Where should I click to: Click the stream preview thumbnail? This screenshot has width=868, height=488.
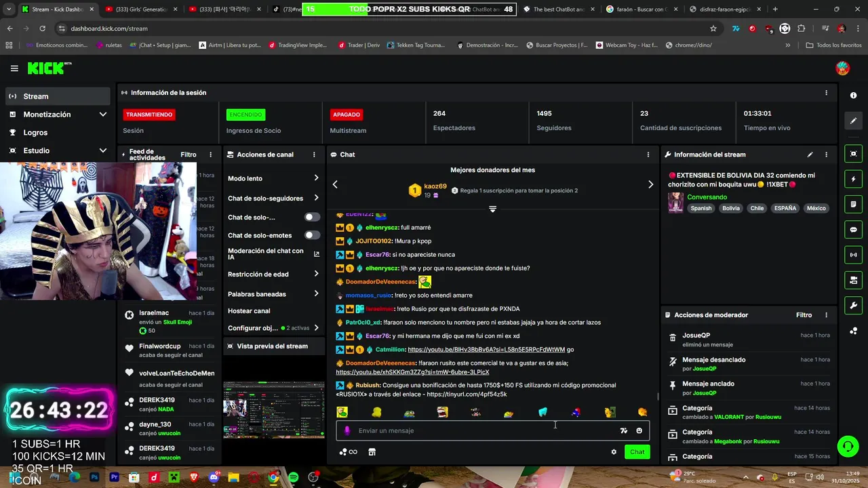[x=274, y=410]
